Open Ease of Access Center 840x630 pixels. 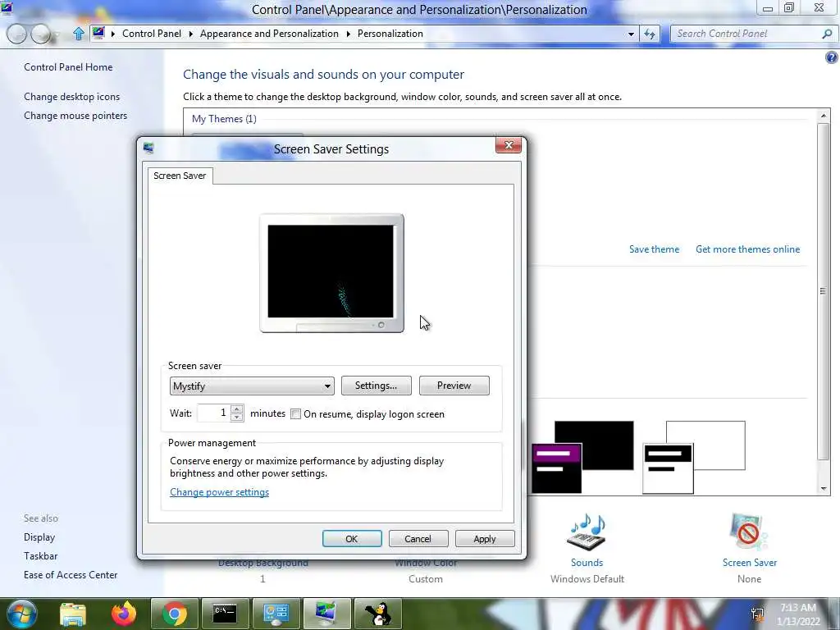click(x=71, y=575)
